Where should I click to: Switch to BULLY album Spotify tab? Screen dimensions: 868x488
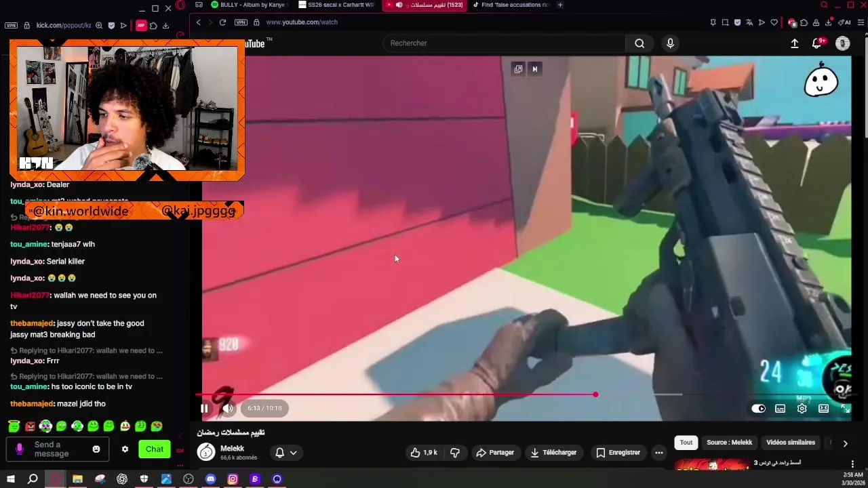point(250,5)
